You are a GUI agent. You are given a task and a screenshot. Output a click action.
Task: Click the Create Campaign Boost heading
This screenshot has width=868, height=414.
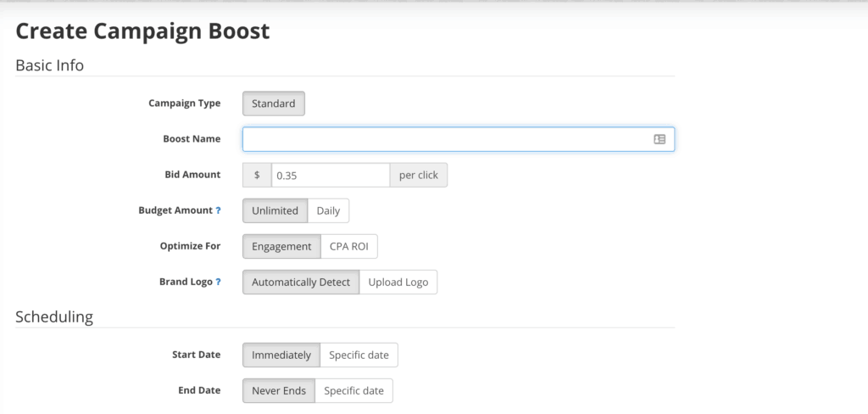(x=142, y=31)
